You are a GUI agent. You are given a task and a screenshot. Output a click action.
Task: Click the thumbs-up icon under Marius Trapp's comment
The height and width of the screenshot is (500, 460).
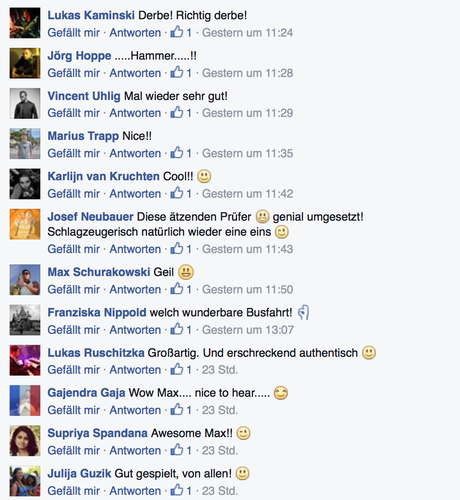click(x=177, y=153)
